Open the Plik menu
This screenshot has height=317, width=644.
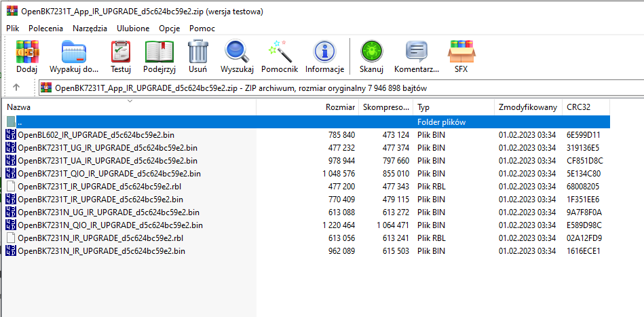pyautogui.click(x=13, y=29)
